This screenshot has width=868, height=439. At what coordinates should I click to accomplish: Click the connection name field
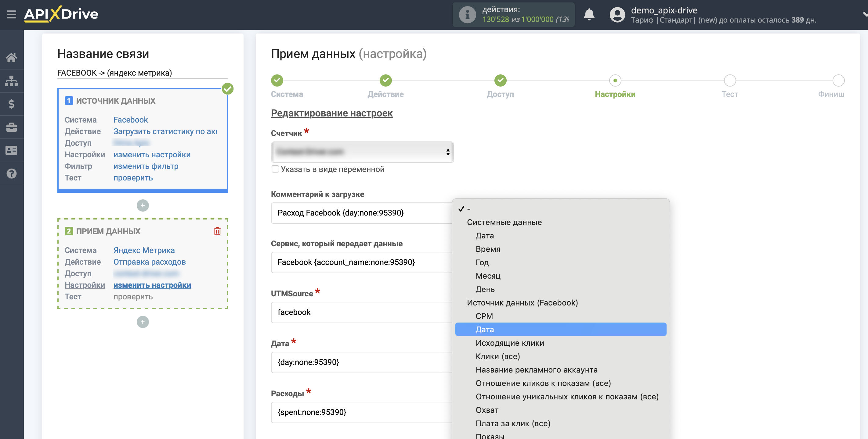tap(143, 73)
